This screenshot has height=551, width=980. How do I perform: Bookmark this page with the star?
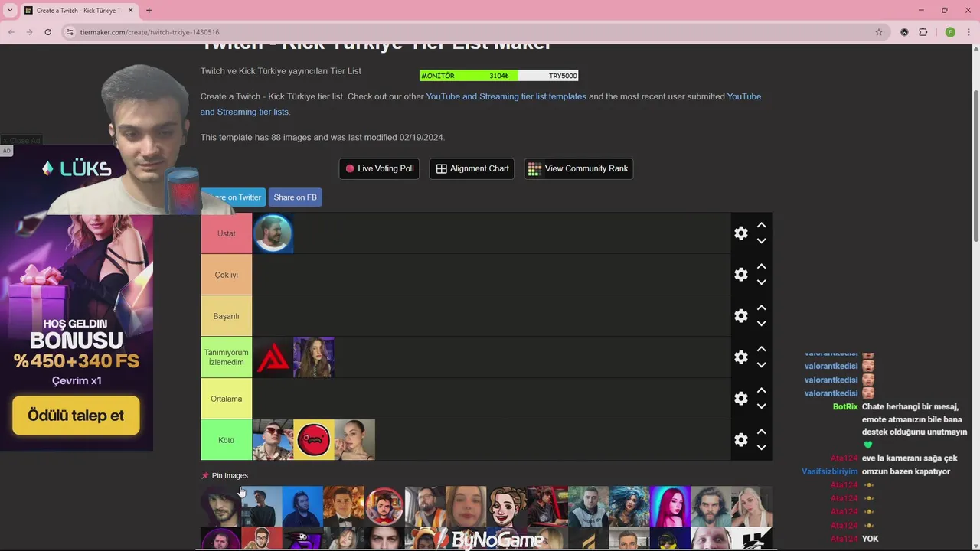pyautogui.click(x=879, y=32)
